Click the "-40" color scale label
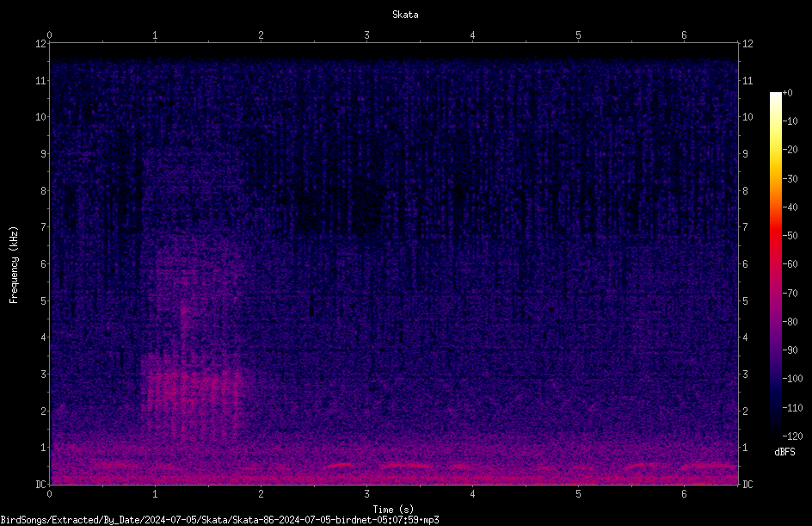 coord(790,207)
